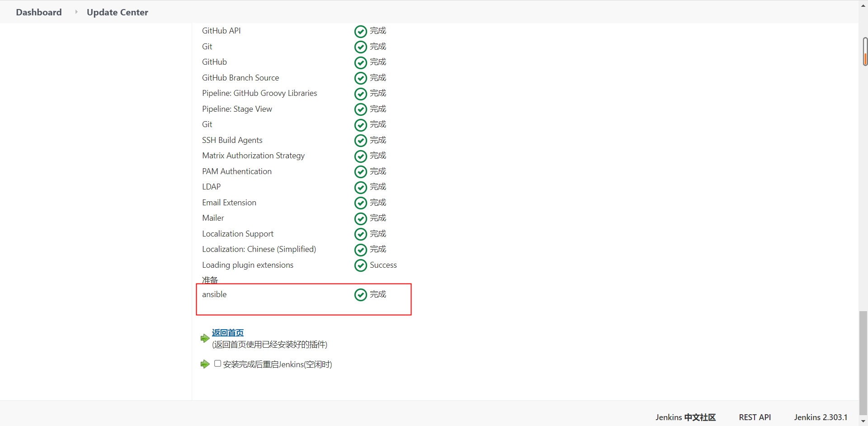Viewport: 868px width, 426px height.
Task: Click the GitHub API completed checkmark icon
Action: tap(360, 31)
